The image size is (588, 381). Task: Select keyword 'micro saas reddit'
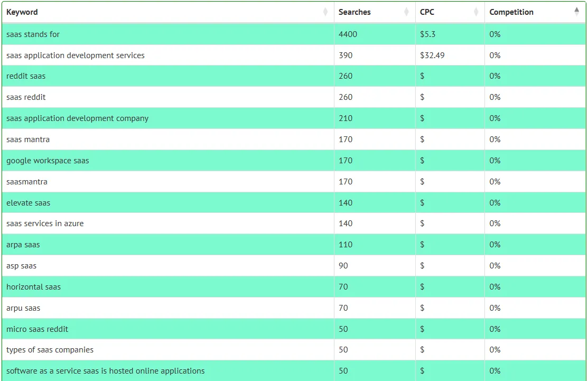click(37, 329)
